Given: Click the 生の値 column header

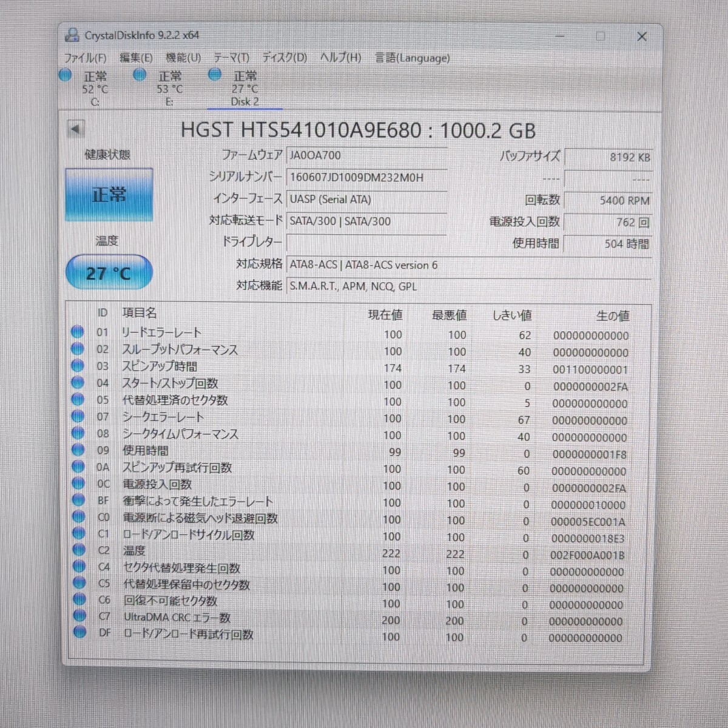Looking at the screenshot, I should 613,316.
